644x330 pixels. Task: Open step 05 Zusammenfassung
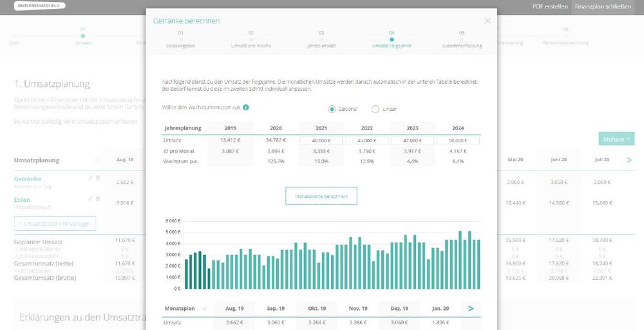(462, 39)
